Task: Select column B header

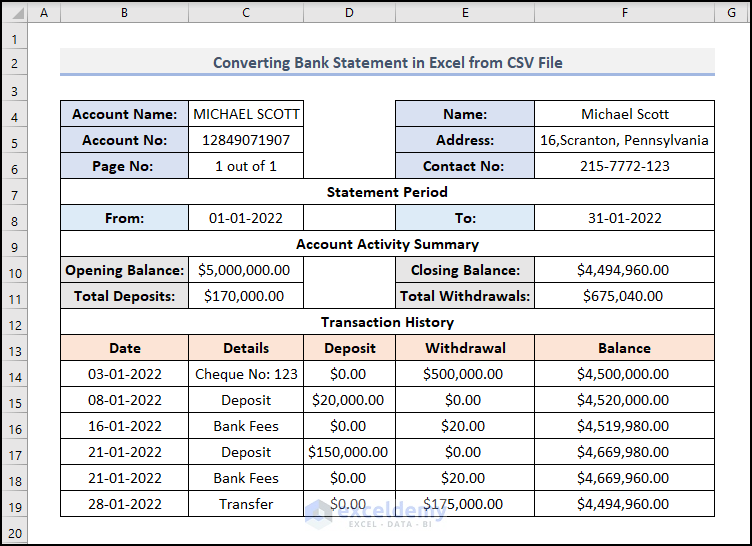Action: point(125,13)
